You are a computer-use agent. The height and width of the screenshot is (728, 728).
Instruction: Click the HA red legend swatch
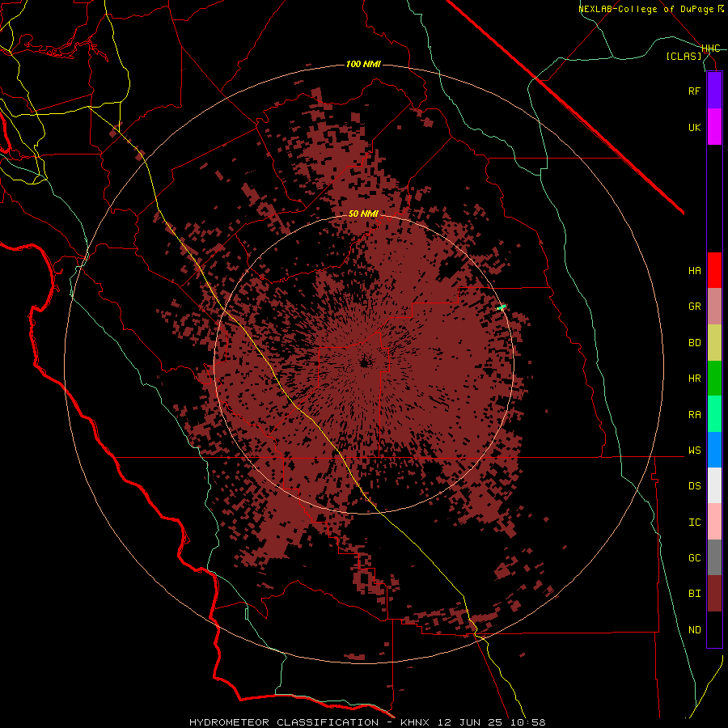tap(714, 270)
